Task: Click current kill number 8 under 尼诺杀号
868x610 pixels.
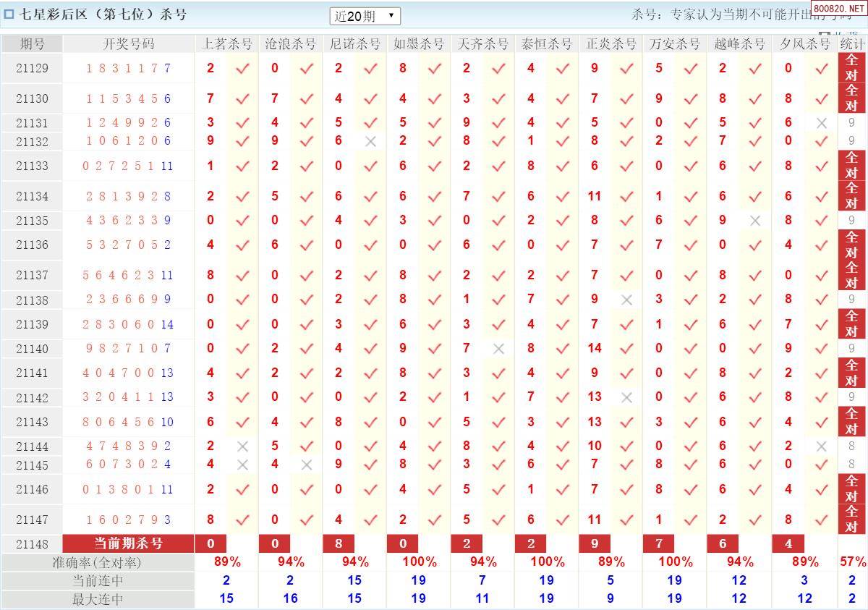Action: pyautogui.click(x=339, y=543)
